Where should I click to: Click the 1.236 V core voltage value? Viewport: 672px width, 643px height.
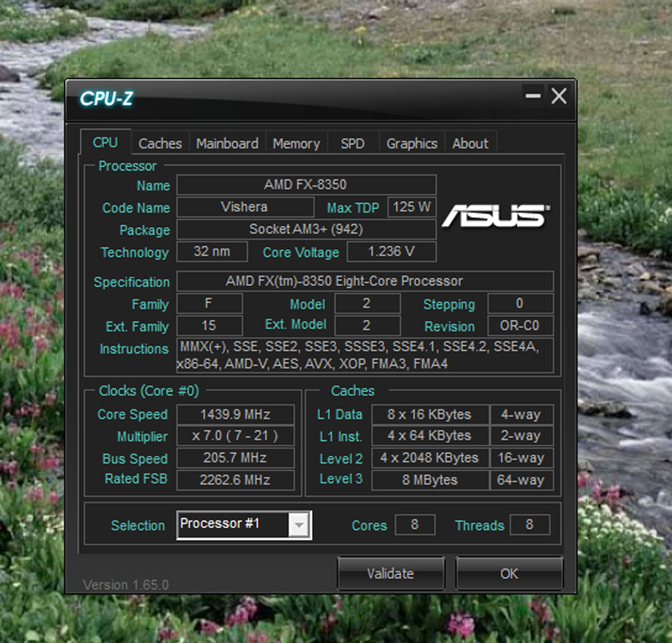point(392,252)
